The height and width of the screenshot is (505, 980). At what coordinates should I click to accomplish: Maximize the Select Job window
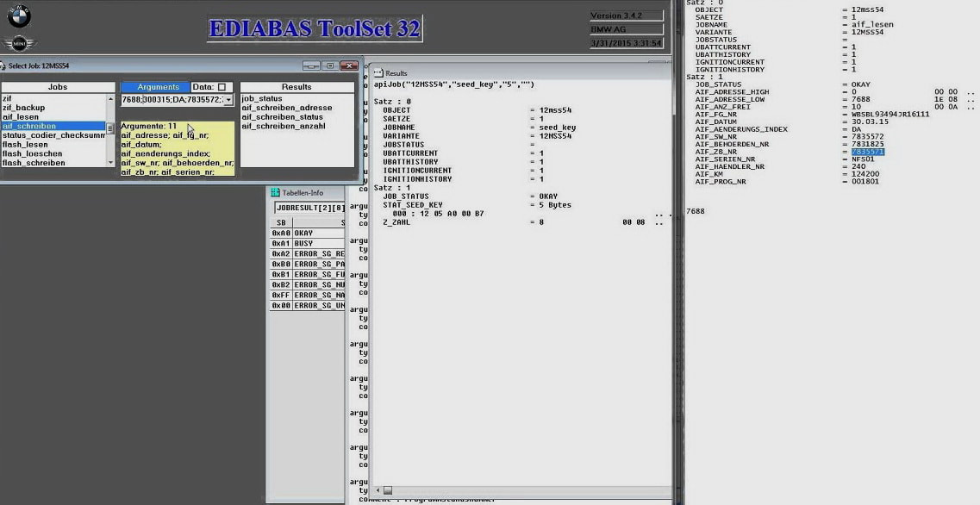(x=330, y=65)
